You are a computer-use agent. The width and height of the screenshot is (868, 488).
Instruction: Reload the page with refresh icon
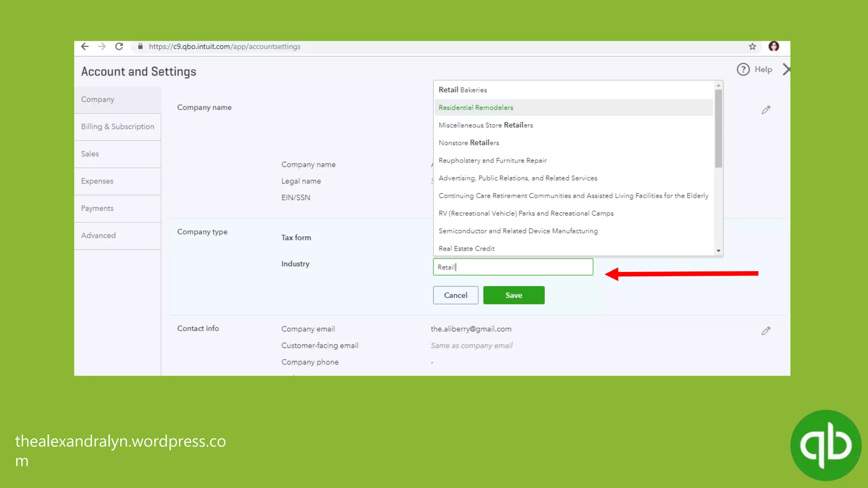(119, 47)
